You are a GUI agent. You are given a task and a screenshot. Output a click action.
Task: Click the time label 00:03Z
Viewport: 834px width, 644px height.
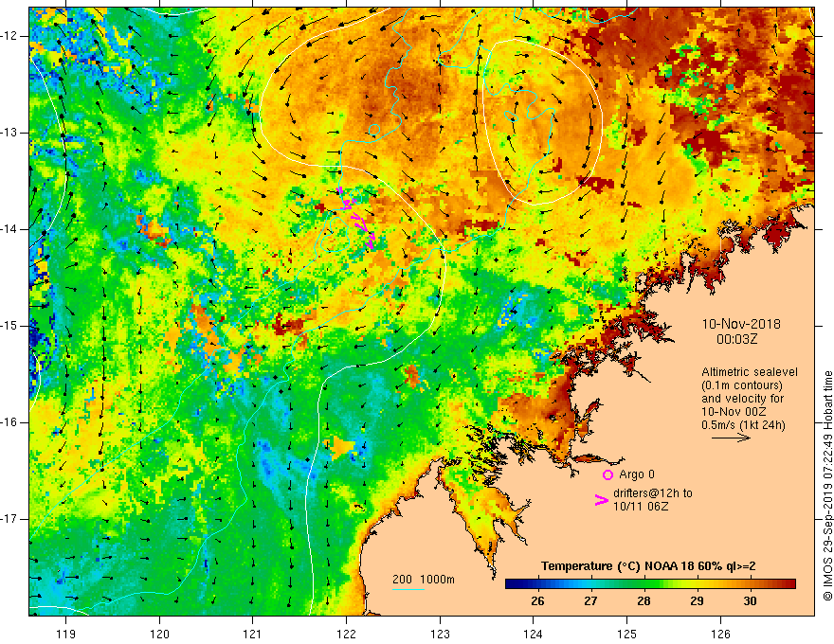click(736, 339)
